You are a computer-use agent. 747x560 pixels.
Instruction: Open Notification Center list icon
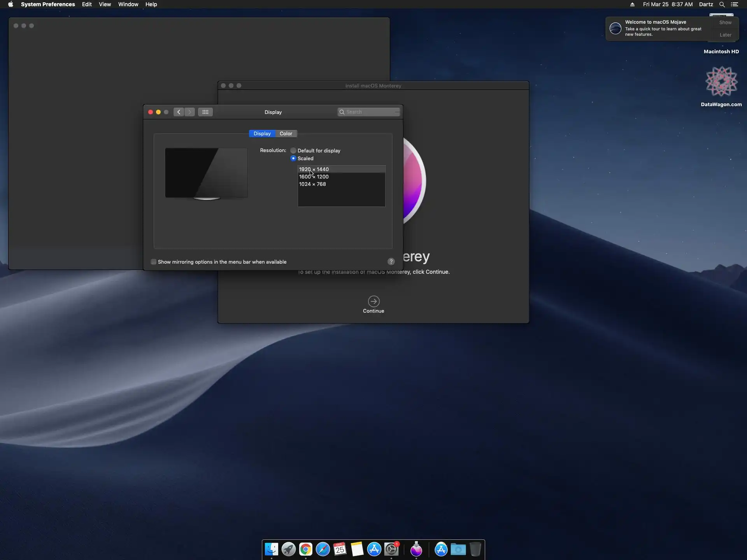point(735,4)
